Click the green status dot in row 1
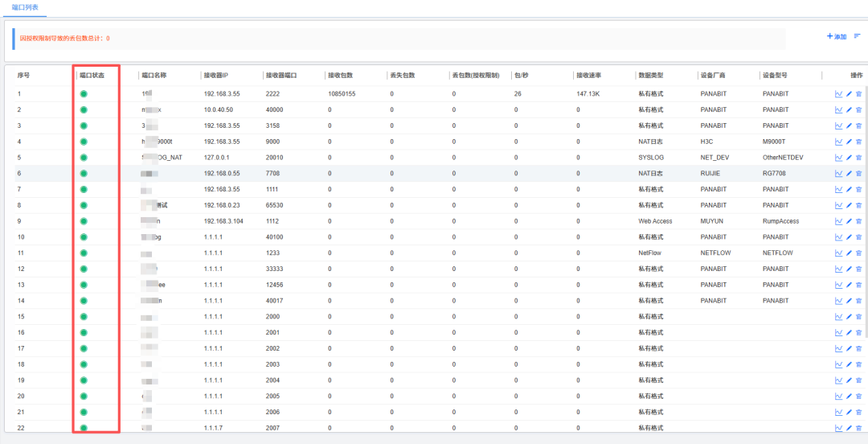 point(84,94)
